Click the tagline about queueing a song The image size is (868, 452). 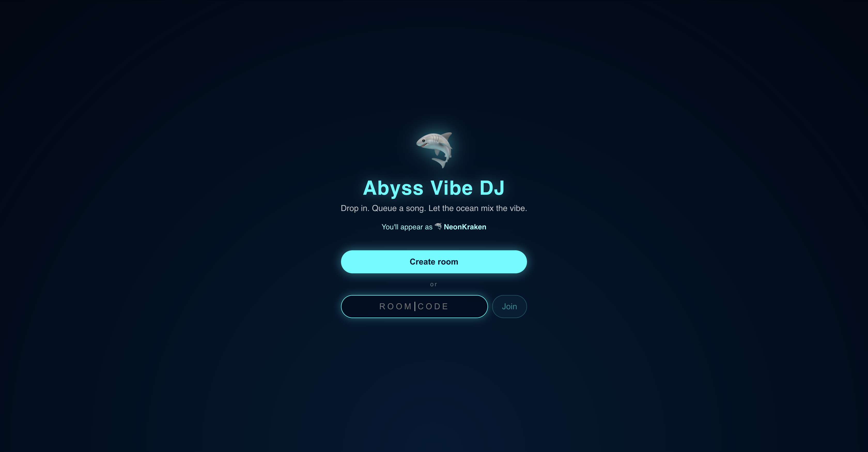(434, 208)
